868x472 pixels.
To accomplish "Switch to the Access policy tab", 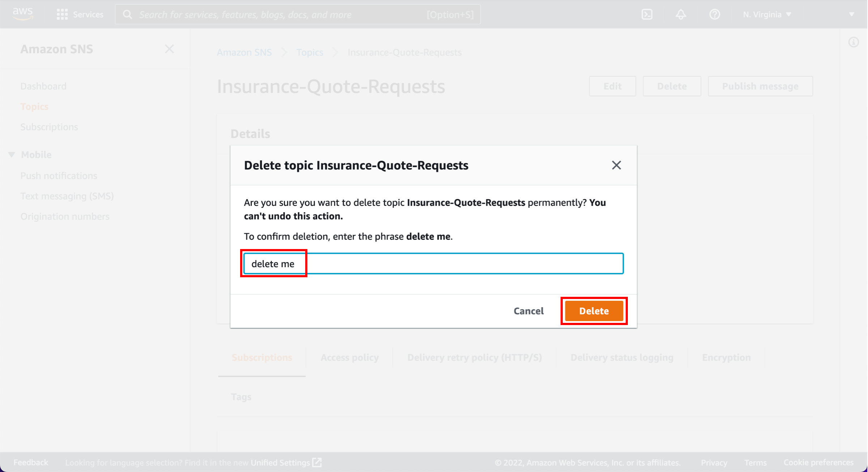I will point(350,358).
